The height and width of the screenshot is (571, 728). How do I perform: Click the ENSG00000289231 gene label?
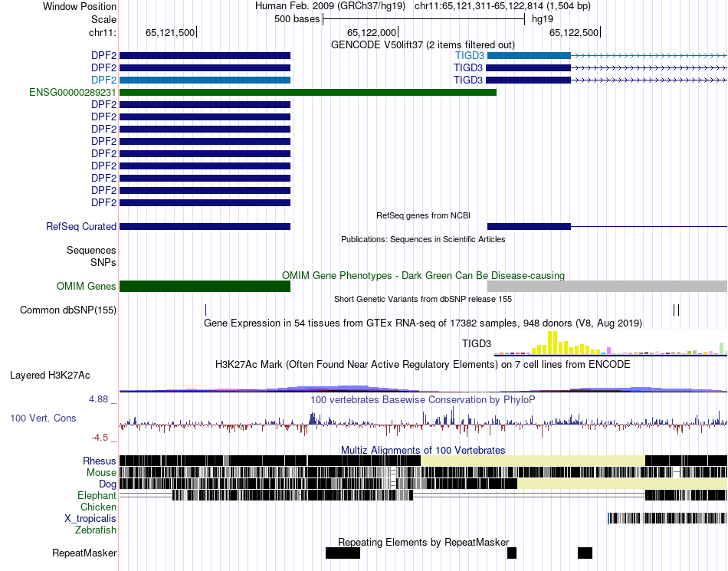coord(73,93)
